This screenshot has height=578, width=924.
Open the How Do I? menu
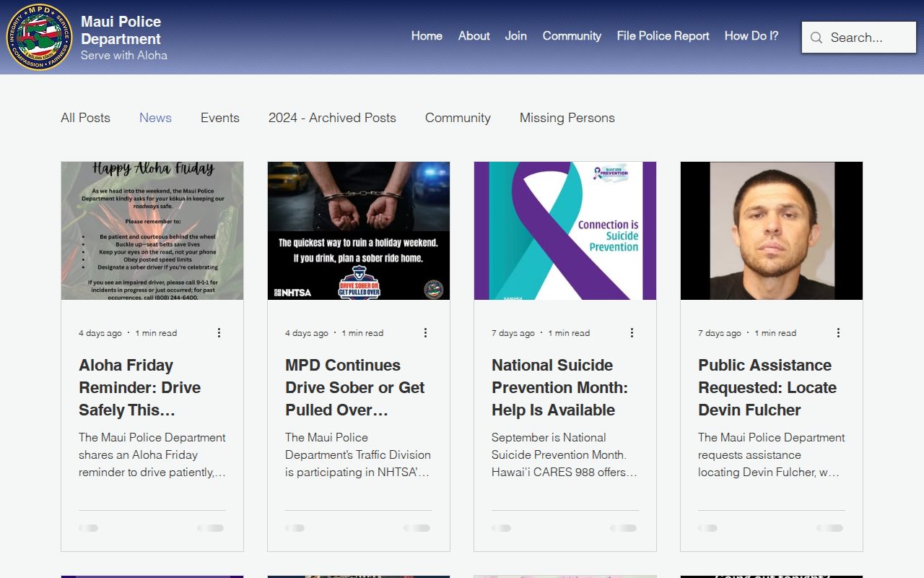pyautogui.click(x=751, y=35)
